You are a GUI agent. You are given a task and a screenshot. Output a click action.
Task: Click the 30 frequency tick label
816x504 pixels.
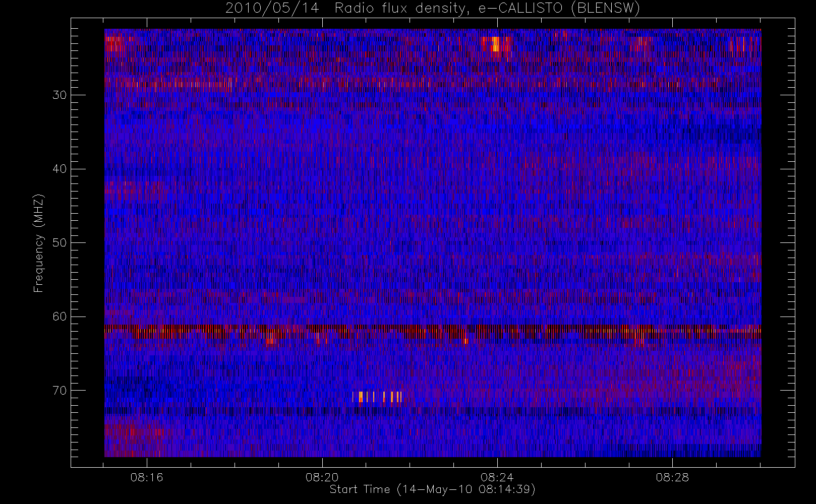[60, 95]
